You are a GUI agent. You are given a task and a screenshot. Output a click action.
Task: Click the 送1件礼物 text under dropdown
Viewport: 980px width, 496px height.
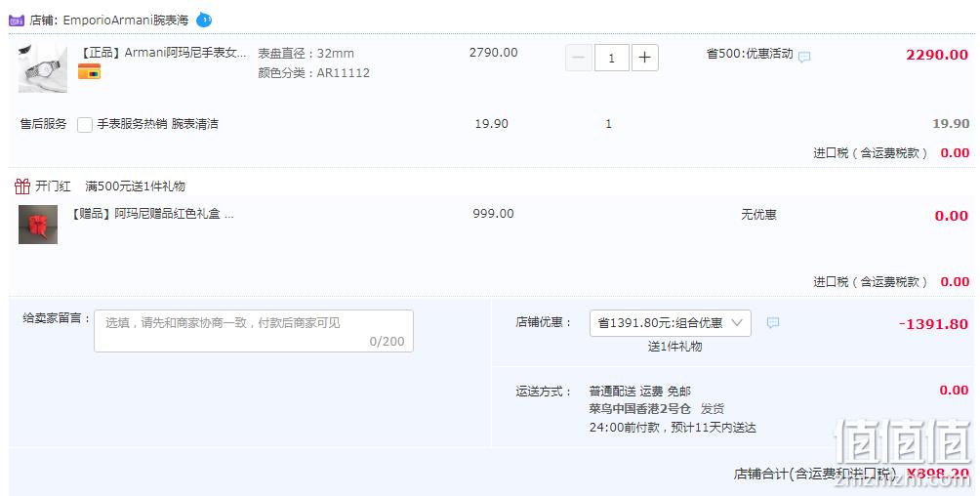675,347
